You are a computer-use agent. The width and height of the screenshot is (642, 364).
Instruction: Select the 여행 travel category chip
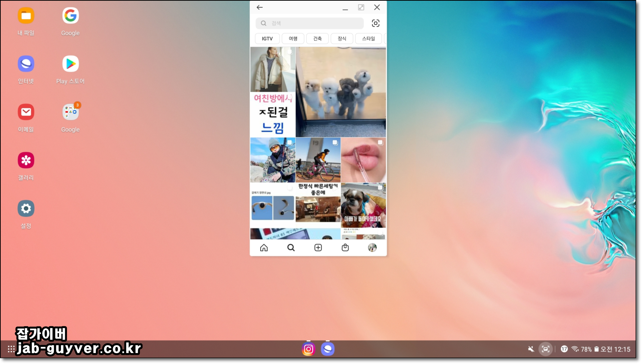click(292, 39)
